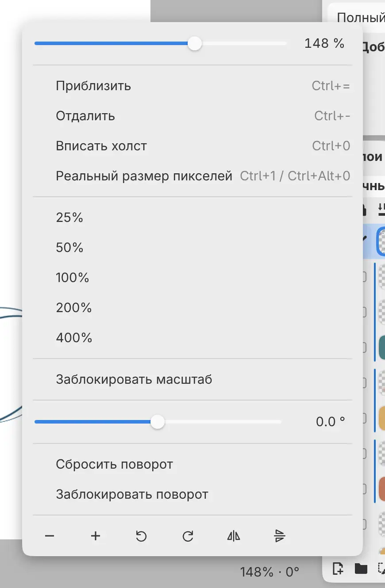Set zoom to the 25% preset
385x588 pixels.
(192, 218)
